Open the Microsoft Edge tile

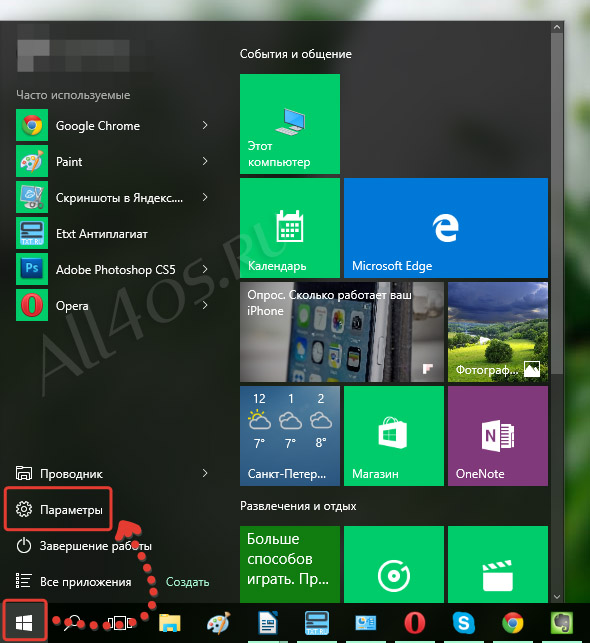pos(446,228)
